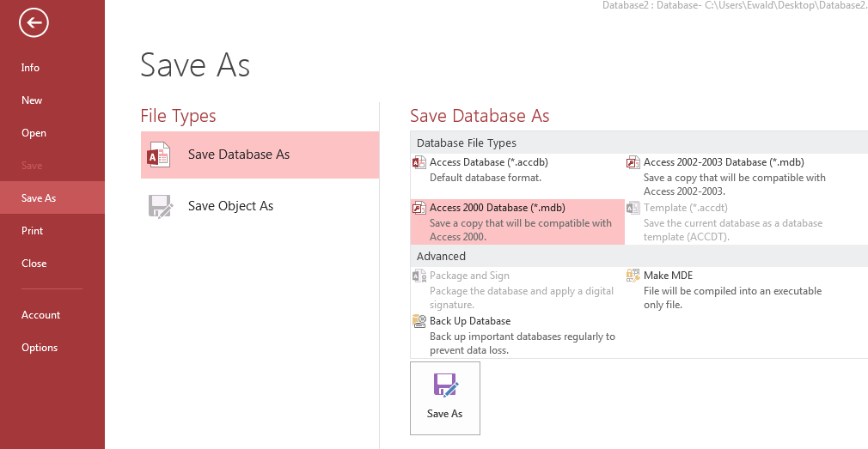
Task: Click the Make MDE lock icon
Action: click(633, 276)
